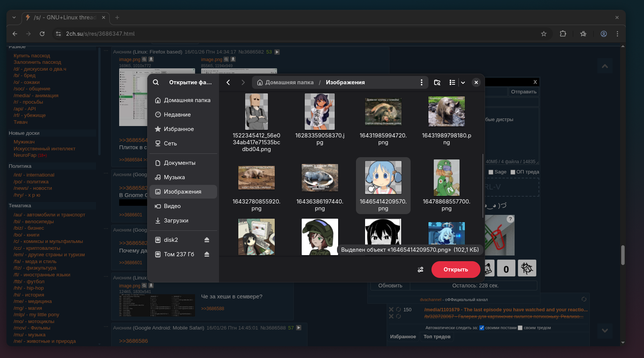Image resolution: width=644 pixels, height=358 pixels.
Task: Close the post form with the X
Action: [x=535, y=82]
